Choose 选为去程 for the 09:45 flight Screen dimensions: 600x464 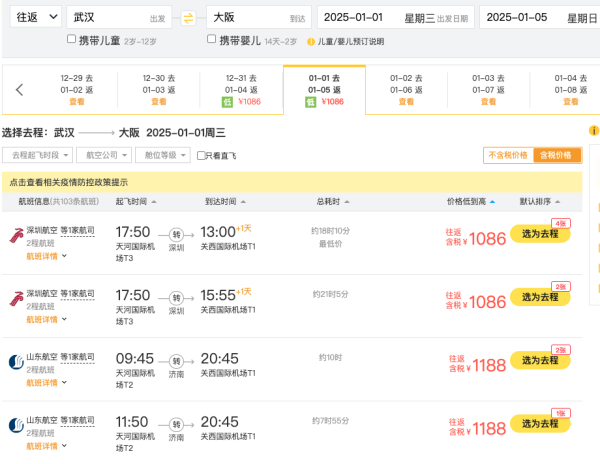pyautogui.click(x=540, y=360)
